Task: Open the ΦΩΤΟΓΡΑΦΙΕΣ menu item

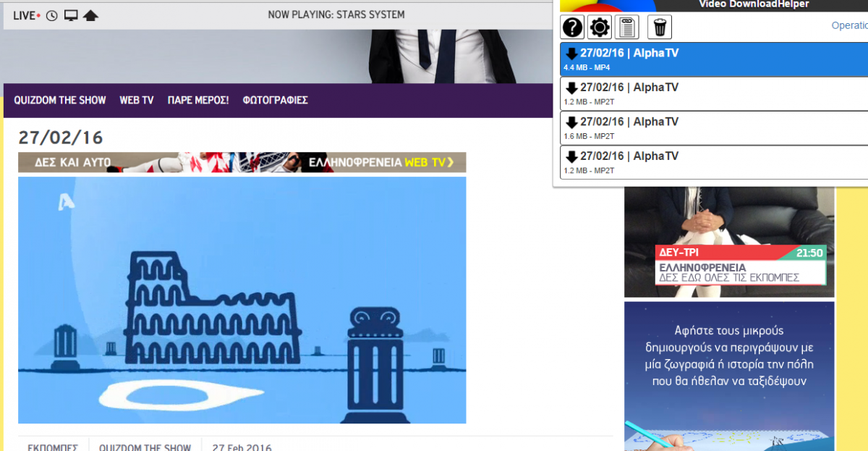Action: (276, 101)
